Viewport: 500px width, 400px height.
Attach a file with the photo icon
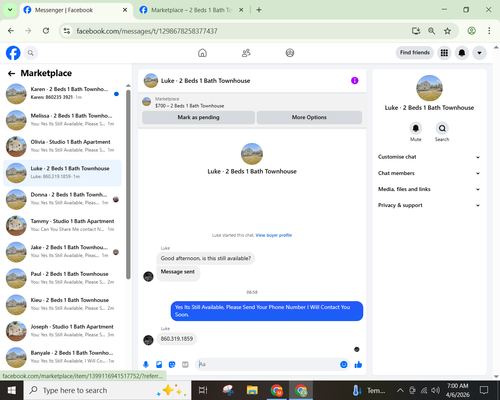tap(159, 365)
